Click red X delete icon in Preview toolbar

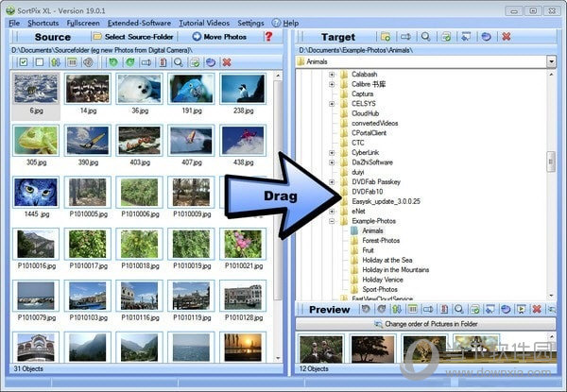point(537,309)
